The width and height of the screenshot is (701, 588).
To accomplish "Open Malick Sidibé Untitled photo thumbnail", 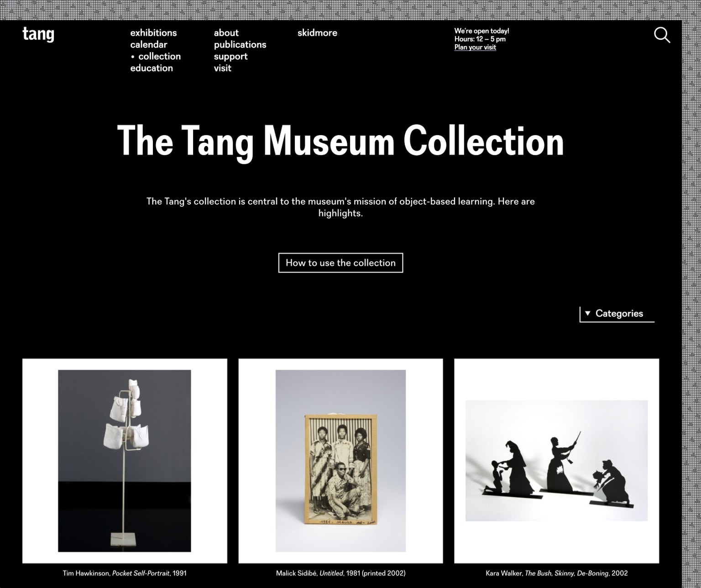I will (340, 461).
